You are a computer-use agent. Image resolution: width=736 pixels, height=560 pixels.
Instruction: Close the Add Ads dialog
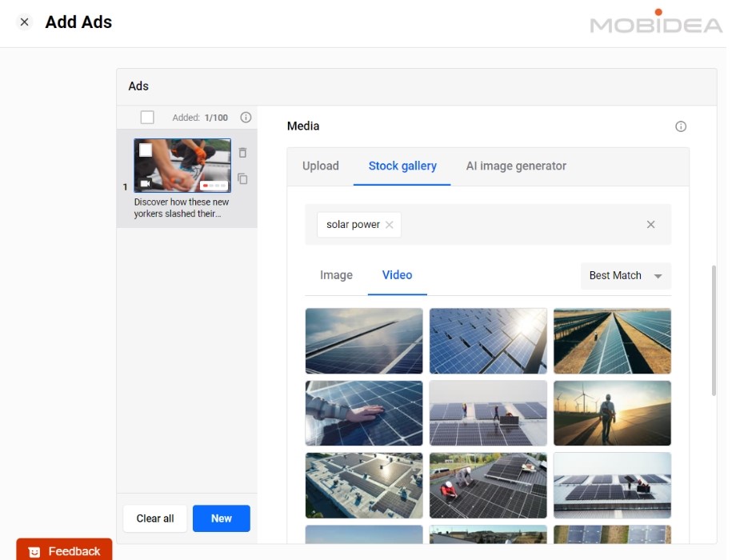pos(25,22)
